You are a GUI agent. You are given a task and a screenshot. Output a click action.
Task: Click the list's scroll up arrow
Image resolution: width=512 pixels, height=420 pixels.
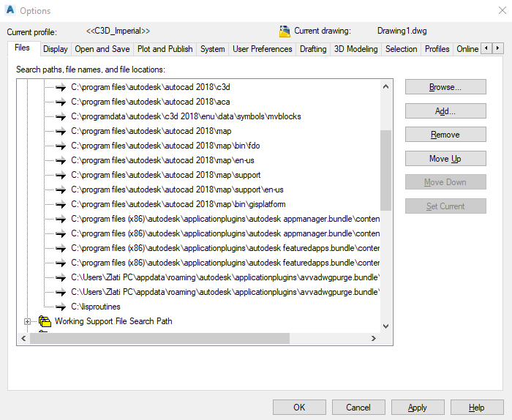point(385,86)
